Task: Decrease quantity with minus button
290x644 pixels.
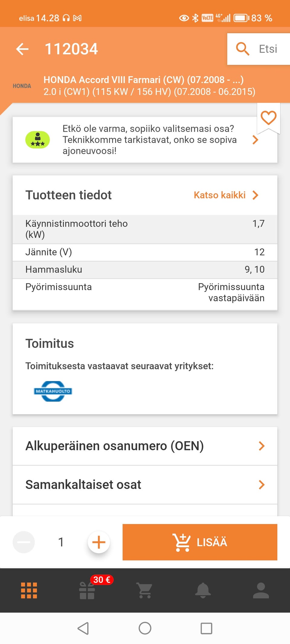Action: 24,542
